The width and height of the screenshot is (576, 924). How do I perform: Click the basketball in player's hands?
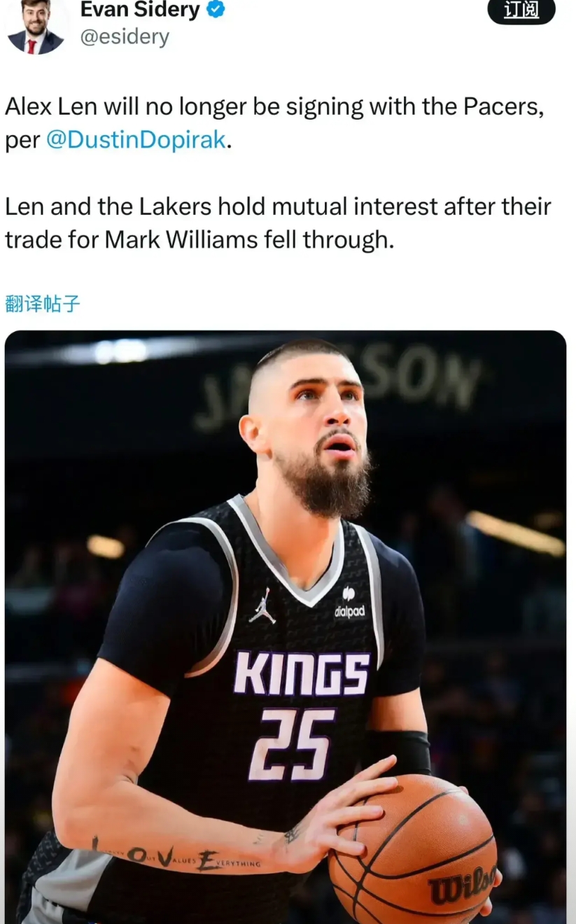coord(413,848)
